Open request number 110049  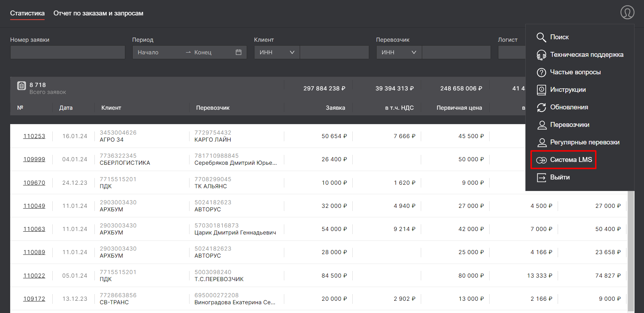34,206
